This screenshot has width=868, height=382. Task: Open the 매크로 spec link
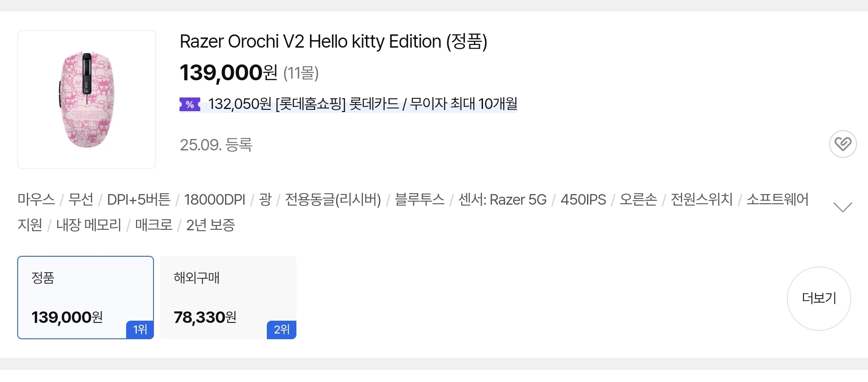pos(153,225)
